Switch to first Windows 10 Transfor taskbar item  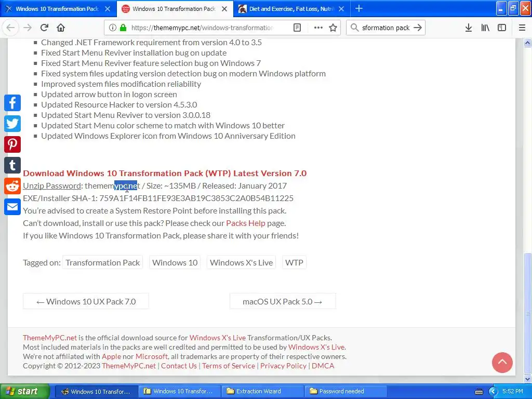[x=96, y=392]
